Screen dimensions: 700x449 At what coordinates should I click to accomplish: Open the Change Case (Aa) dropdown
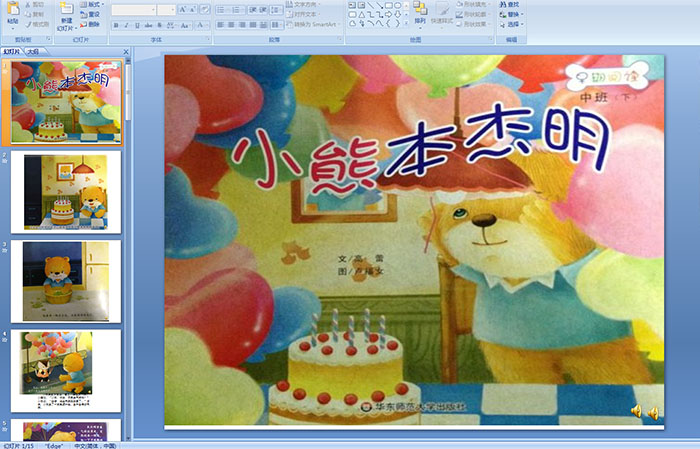(184, 25)
